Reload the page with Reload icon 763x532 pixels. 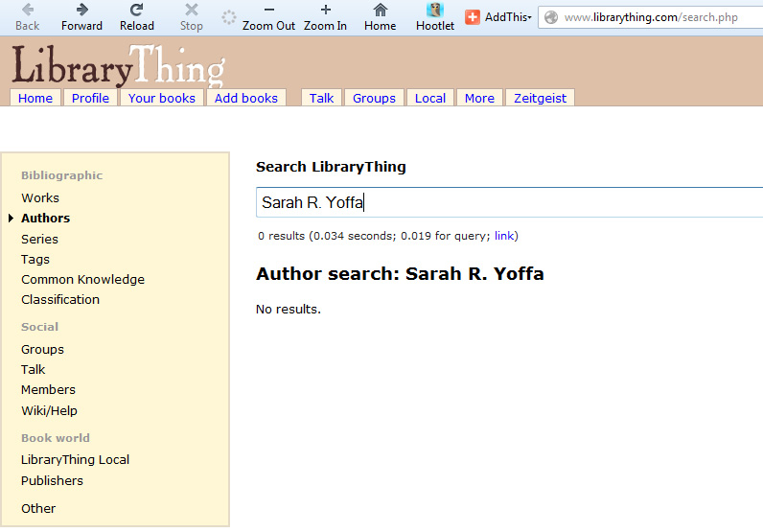pyautogui.click(x=137, y=10)
